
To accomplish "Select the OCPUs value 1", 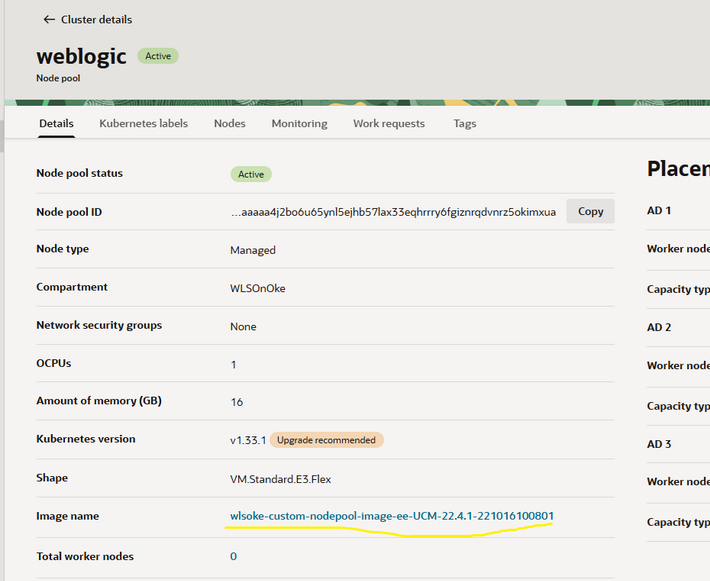I will pos(233,365).
